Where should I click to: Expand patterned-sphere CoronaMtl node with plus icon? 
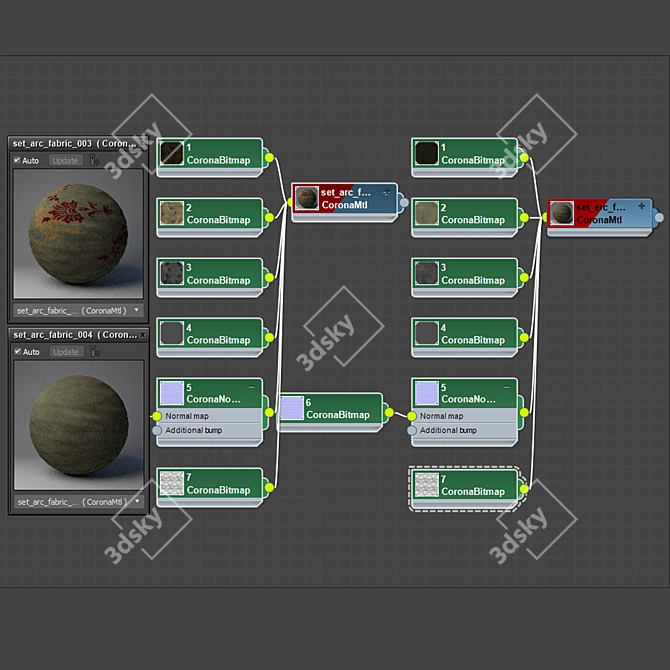pyautogui.click(x=386, y=192)
